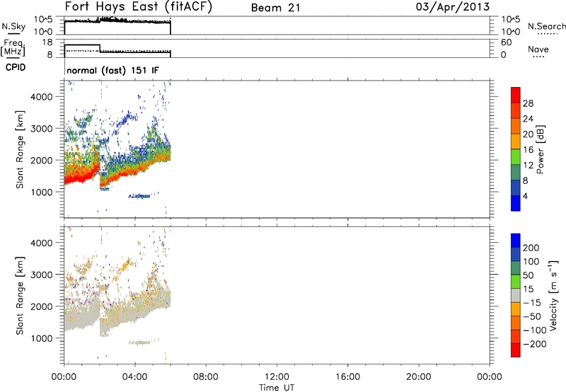Click the '16:00' time tick label
The image size is (566, 392).
click(347, 377)
